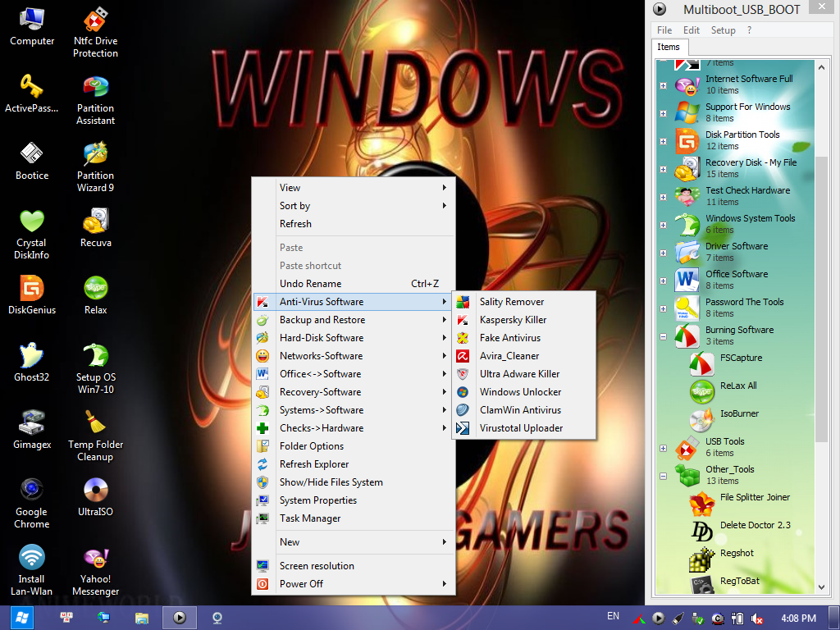
Task: Open the Relax desktop shortcut
Action: [95, 295]
